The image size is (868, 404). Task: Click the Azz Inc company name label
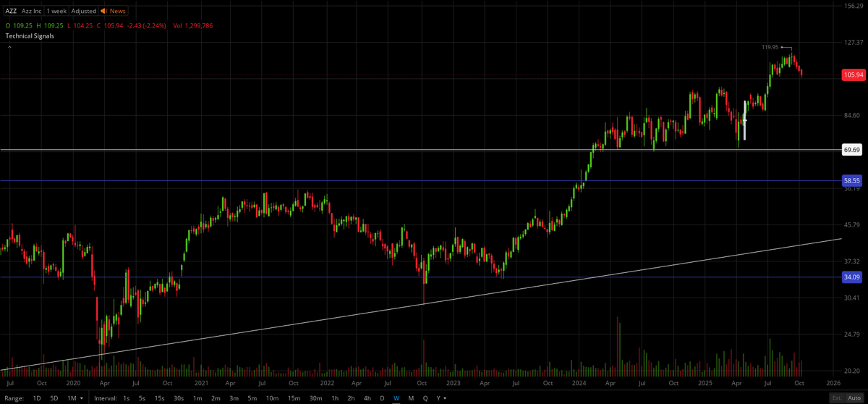32,11
